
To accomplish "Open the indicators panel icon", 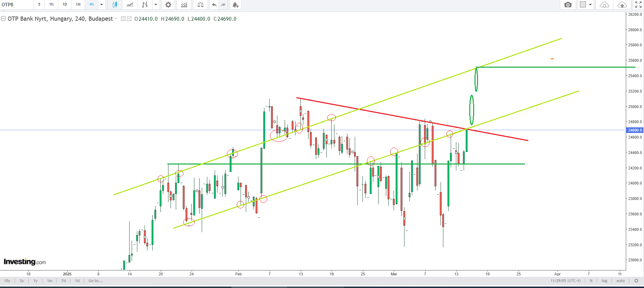I will pyautogui.click(x=184, y=5).
